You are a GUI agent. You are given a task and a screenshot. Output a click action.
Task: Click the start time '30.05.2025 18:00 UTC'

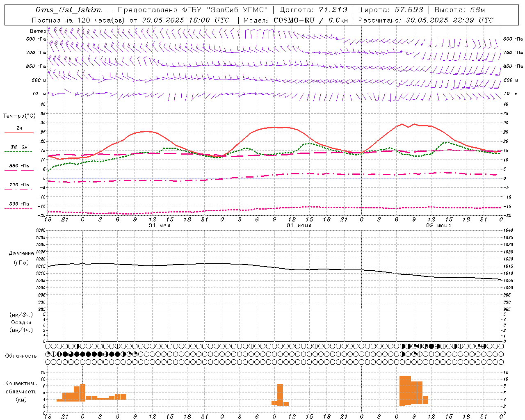click(x=185, y=20)
